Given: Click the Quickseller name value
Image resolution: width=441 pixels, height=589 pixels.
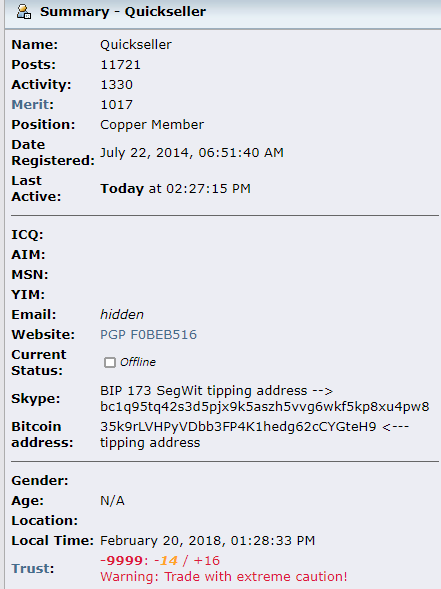Looking at the screenshot, I should (136, 45).
